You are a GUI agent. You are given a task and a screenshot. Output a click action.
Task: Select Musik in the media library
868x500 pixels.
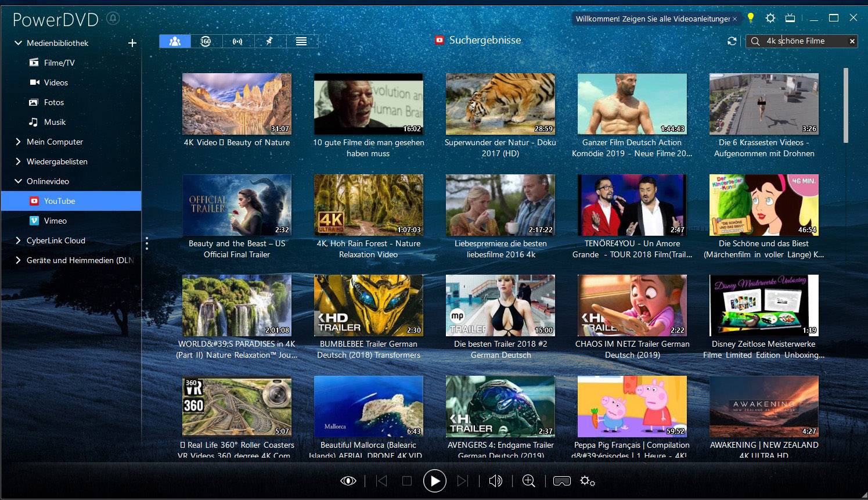pyautogui.click(x=56, y=122)
